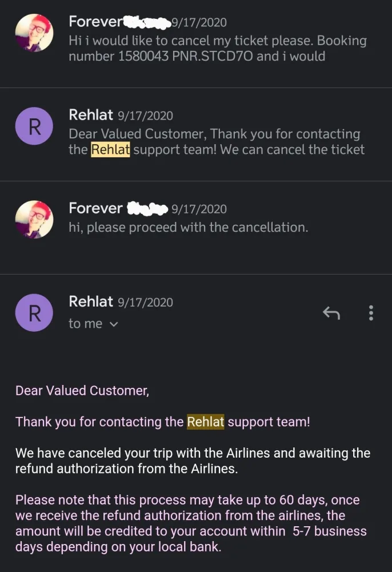
Task: Tap 'Forever' sender name above 'please proceed' text
Action: pyautogui.click(x=95, y=208)
